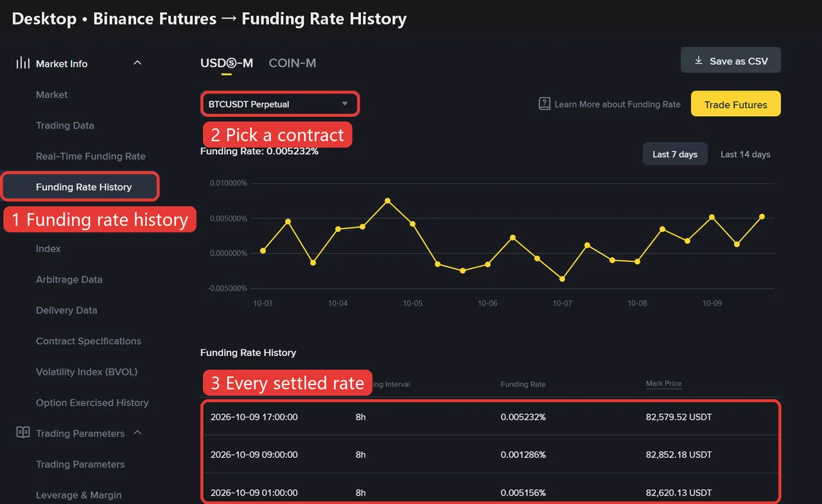Click the 2026-10-09 09:00:00 timestamp cell
This screenshot has height=504, width=822.
[x=254, y=455]
